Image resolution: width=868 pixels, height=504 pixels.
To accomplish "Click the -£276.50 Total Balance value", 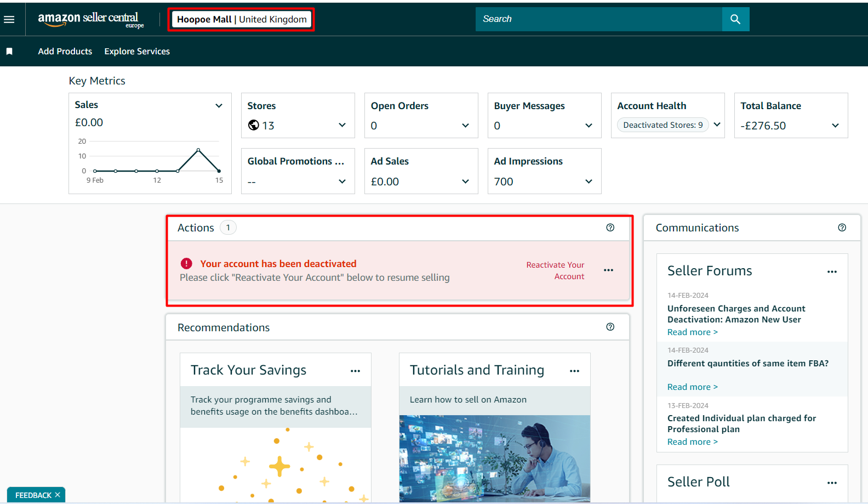I will (763, 126).
